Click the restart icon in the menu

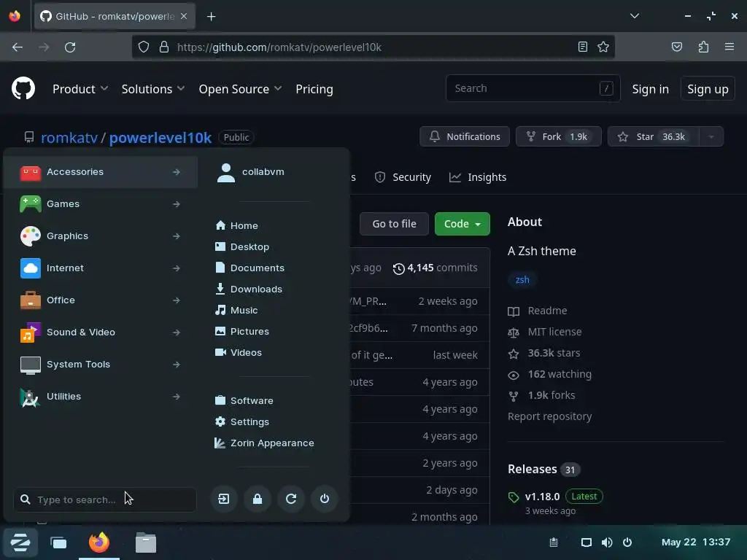pyautogui.click(x=291, y=499)
